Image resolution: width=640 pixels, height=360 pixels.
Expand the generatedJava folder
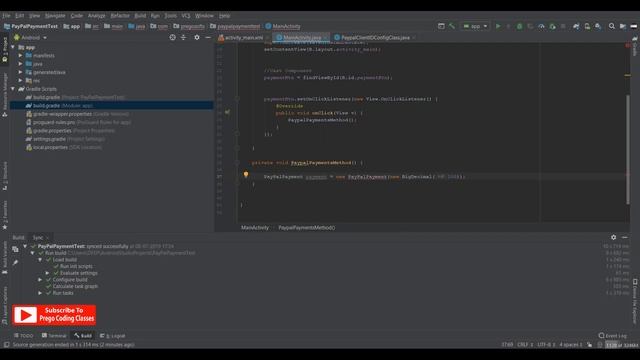[20, 72]
